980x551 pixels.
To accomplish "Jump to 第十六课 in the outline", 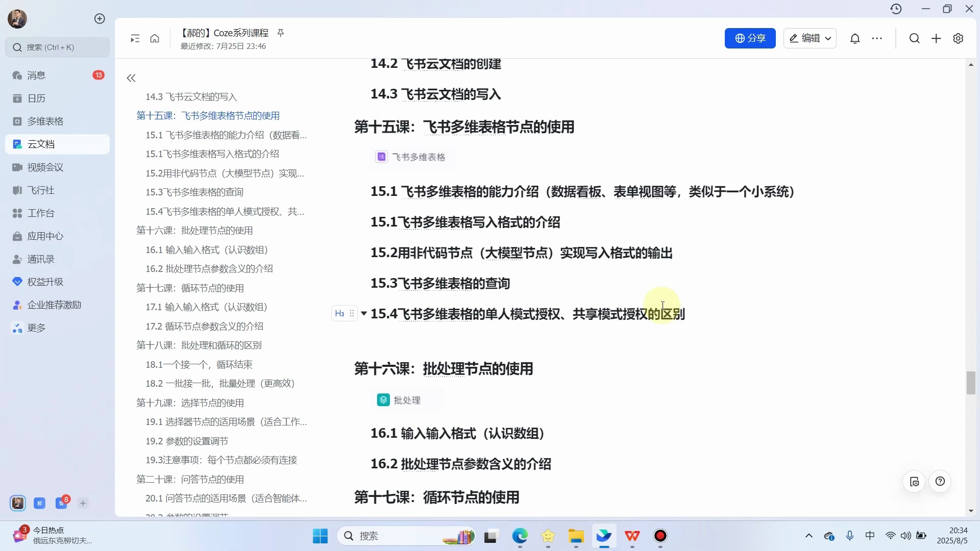I will (x=194, y=230).
